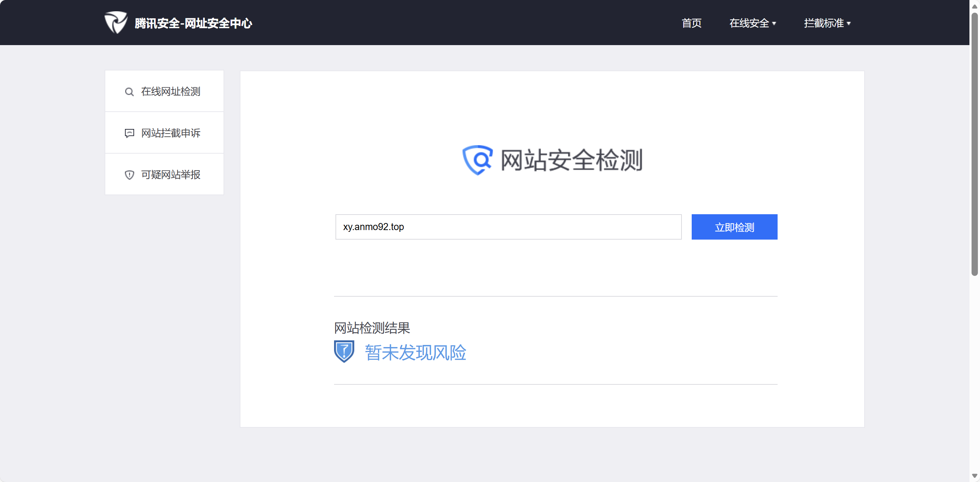Click the magnifier icon beside 在线网址检测
Image resolution: width=980 pixels, height=482 pixels.
[x=129, y=92]
